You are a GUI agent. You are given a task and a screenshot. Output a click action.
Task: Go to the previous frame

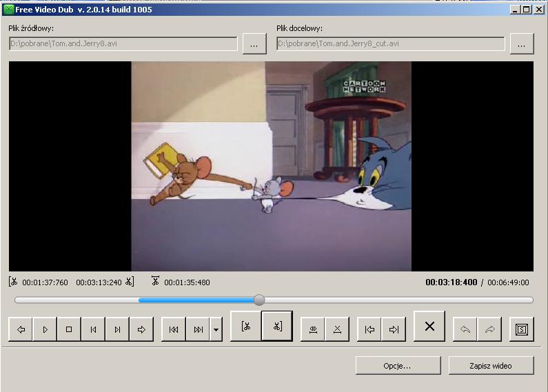(x=93, y=329)
